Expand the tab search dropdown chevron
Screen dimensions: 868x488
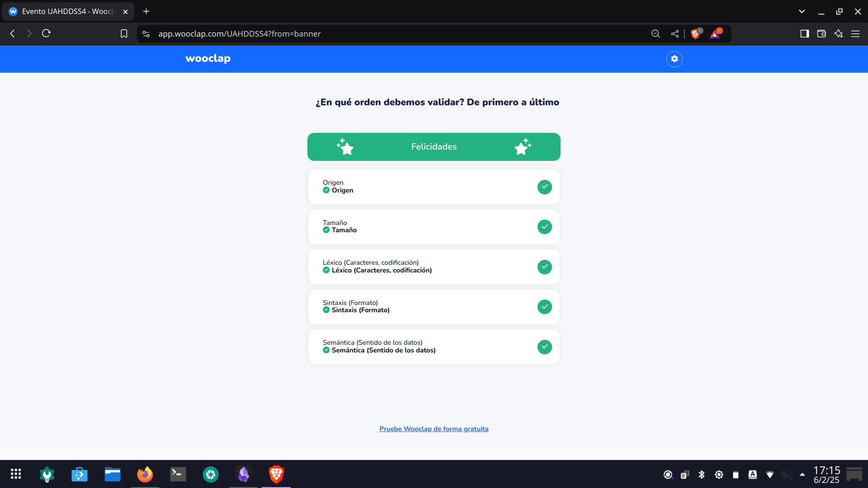tap(802, 11)
